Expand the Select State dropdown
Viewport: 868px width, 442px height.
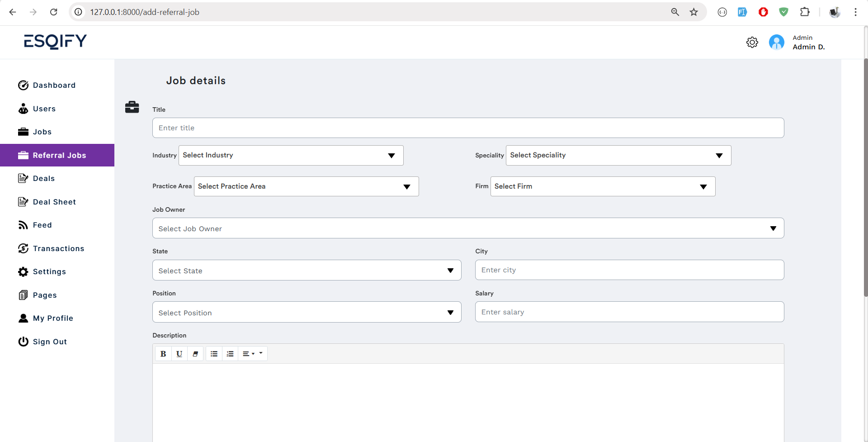307,271
